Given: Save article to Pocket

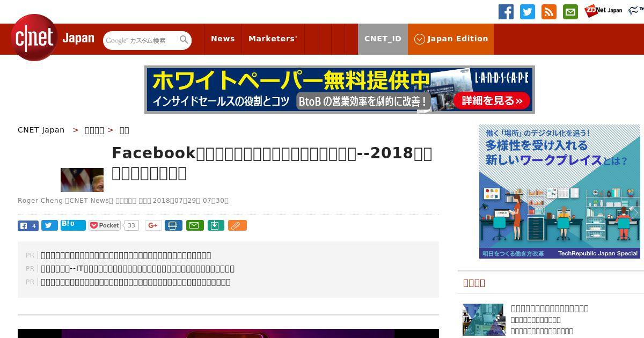Looking at the screenshot, I should 105,225.
